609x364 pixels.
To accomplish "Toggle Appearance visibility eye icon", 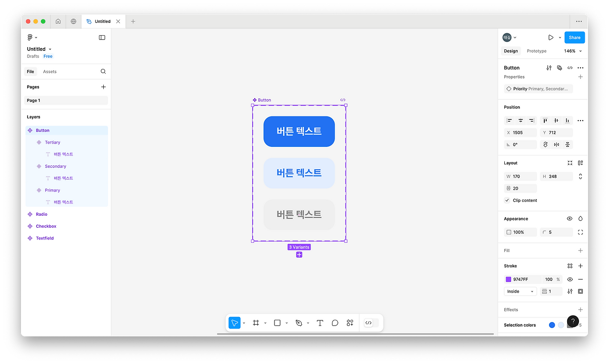I will (x=570, y=219).
